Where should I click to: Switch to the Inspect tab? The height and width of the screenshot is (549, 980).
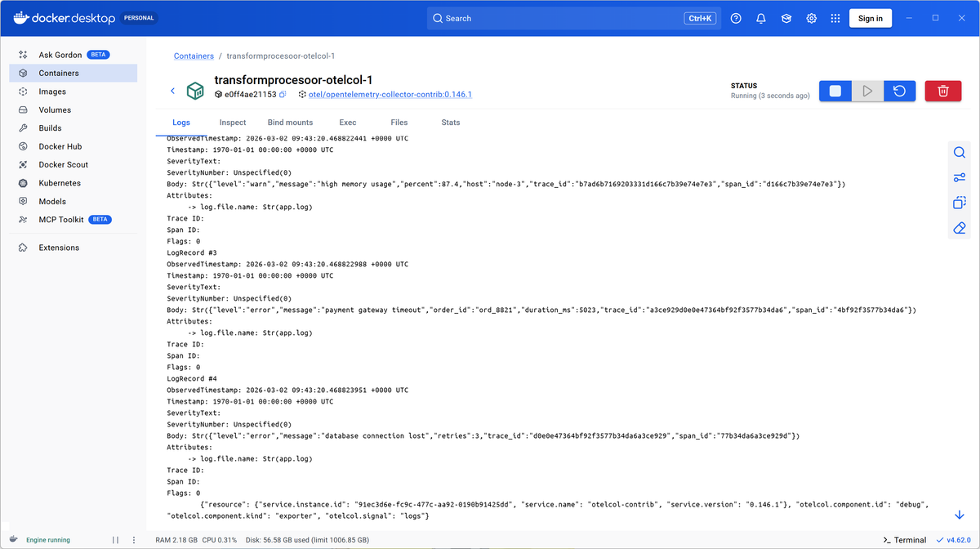233,123
